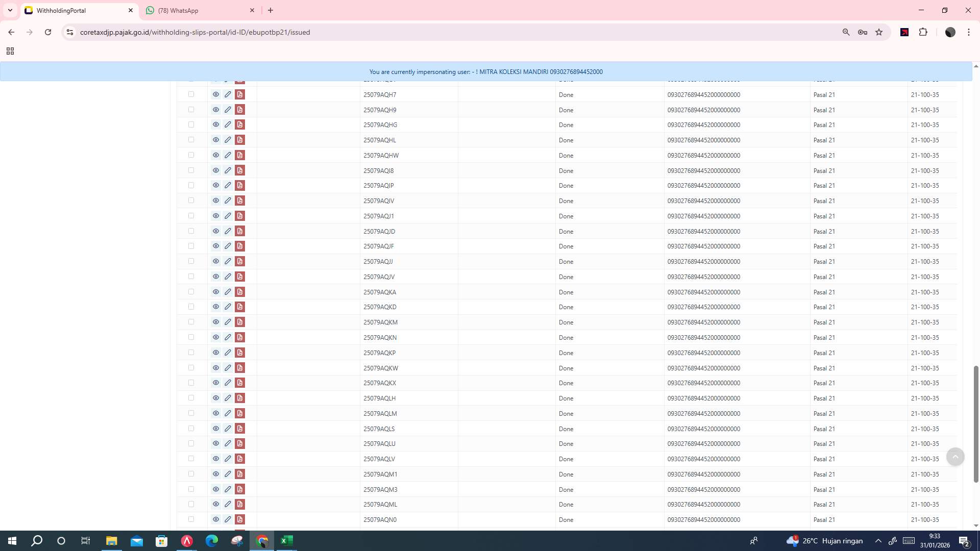Check the checkbox for row 25079AQH9
The image size is (980, 551).
pos(191,110)
